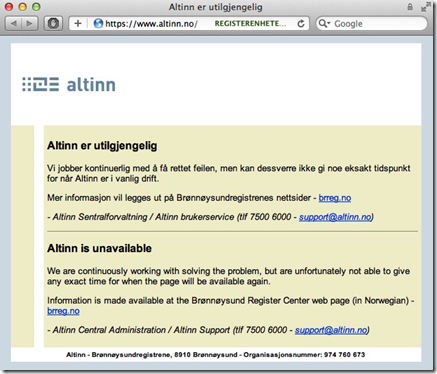437x374 pixels.
Task: Minimize the window with the yellow button
Action: click(22, 7)
